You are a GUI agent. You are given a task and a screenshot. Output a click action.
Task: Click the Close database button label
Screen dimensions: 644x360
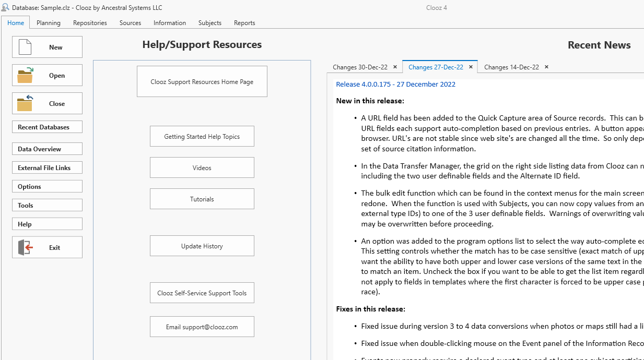pos(57,103)
